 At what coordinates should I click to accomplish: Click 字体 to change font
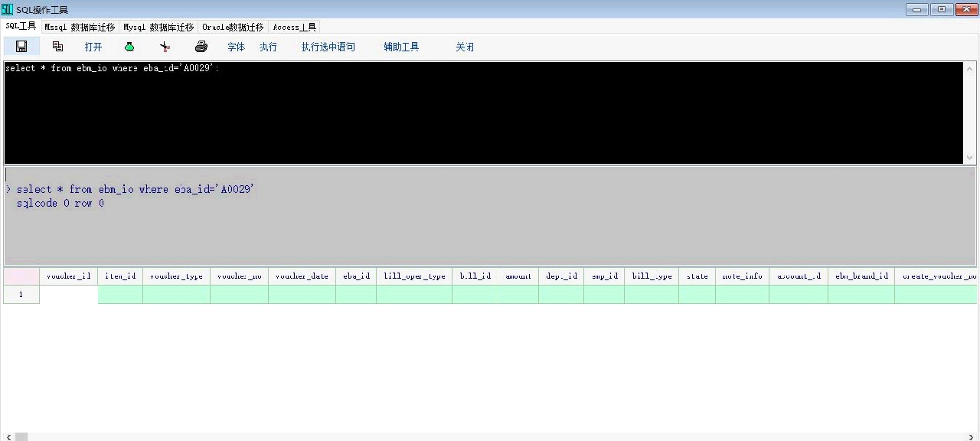236,47
